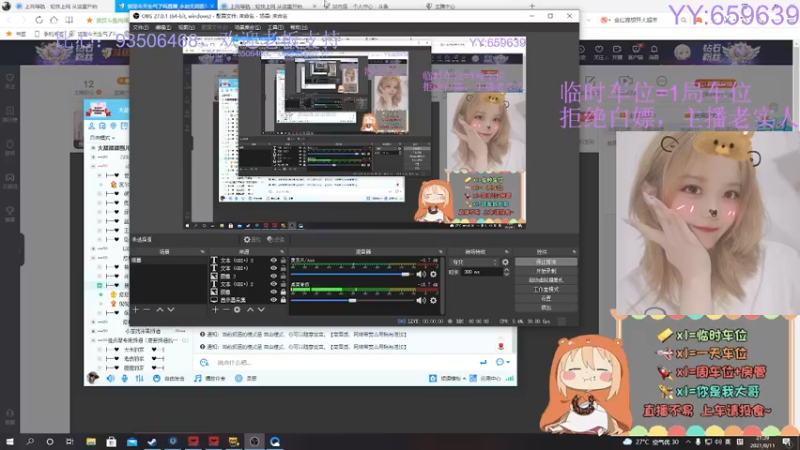Go to browser home page
This screenshot has height=450, width=800.
pos(54,20)
